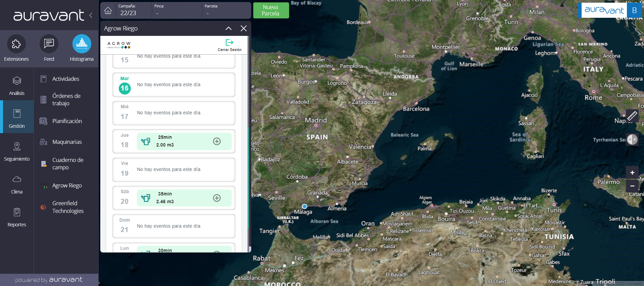Open Cuaderno de campo menu item
Viewport: 644px width, 286px height.
tap(67, 164)
